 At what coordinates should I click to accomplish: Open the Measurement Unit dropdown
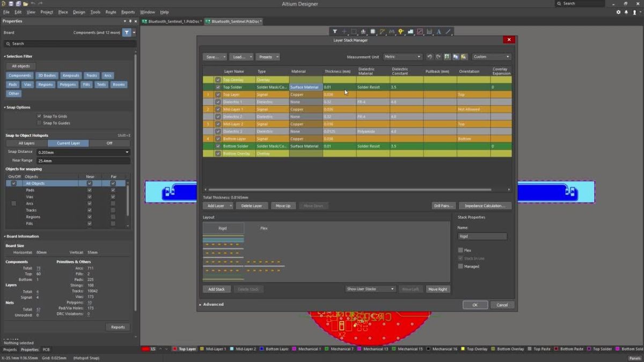pos(402,56)
